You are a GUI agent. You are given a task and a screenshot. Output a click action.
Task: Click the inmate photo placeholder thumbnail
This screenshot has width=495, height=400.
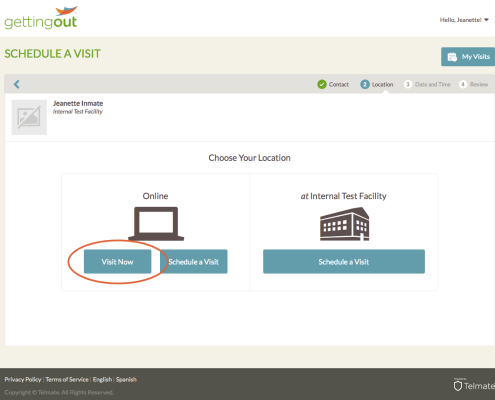29,117
